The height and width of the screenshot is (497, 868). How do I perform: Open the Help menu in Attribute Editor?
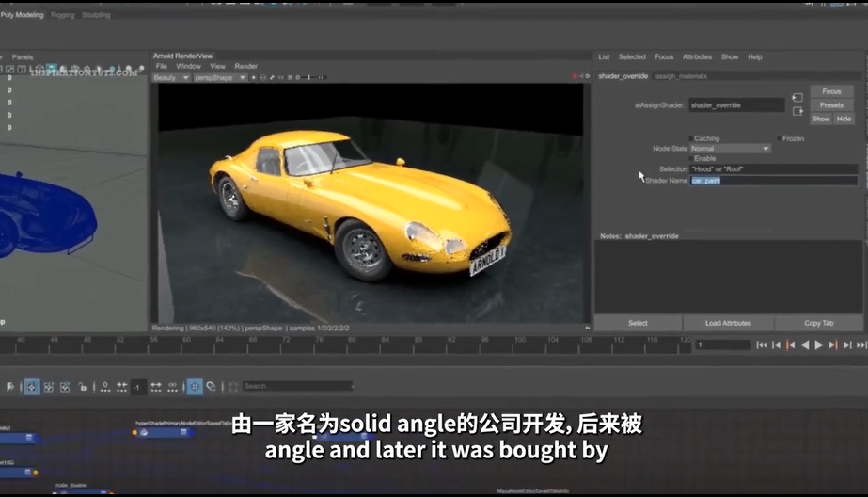click(754, 57)
